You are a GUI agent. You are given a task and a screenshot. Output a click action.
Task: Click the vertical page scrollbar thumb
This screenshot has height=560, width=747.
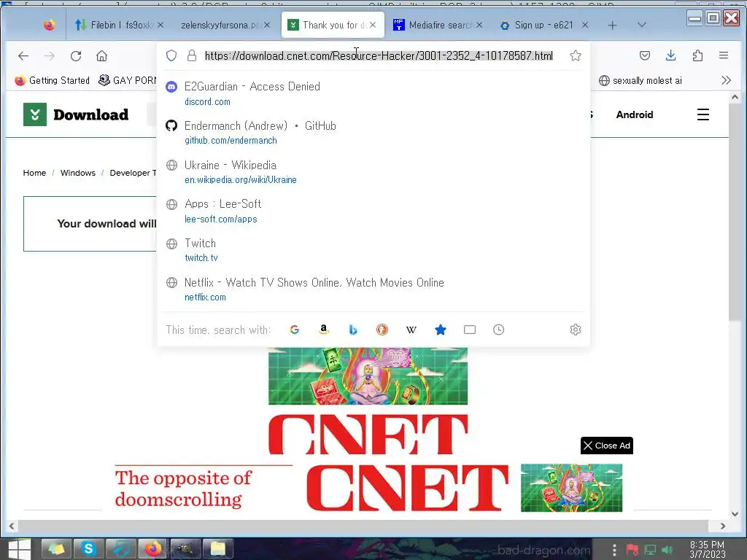coord(735,212)
